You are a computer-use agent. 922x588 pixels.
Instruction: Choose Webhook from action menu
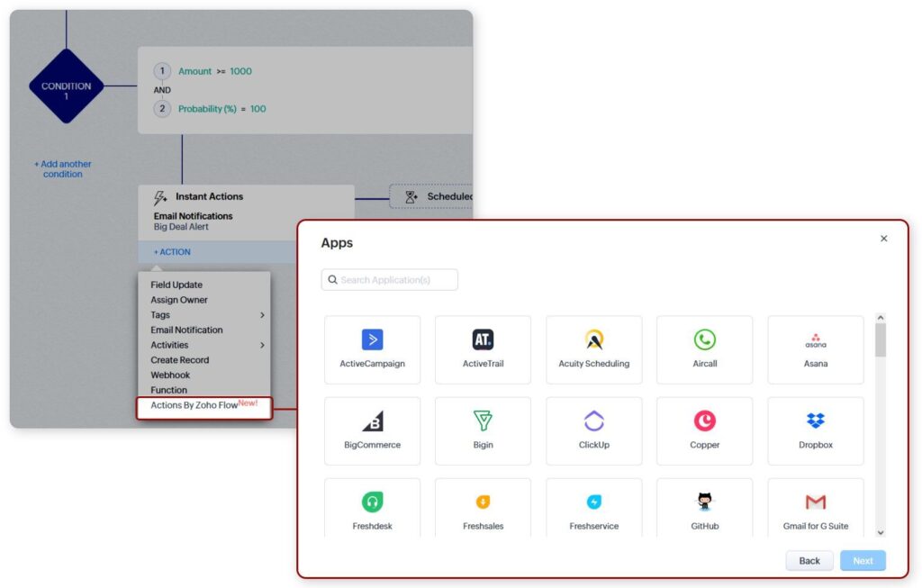click(x=170, y=375)
